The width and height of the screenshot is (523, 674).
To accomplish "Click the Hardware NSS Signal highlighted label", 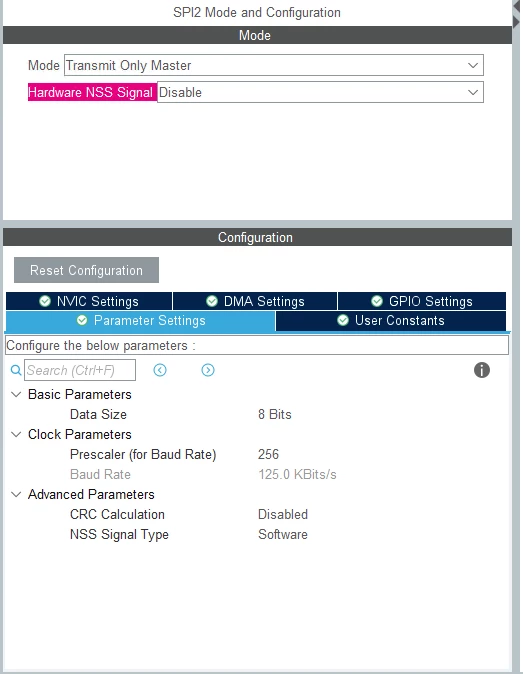I will (91, 92).
